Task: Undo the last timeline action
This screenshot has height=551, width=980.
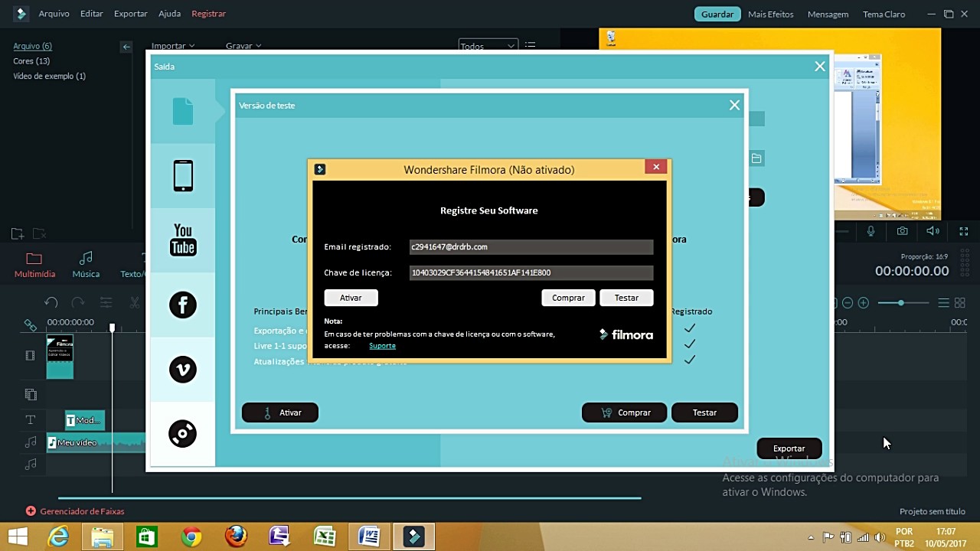Action: [x=51, y=302]
